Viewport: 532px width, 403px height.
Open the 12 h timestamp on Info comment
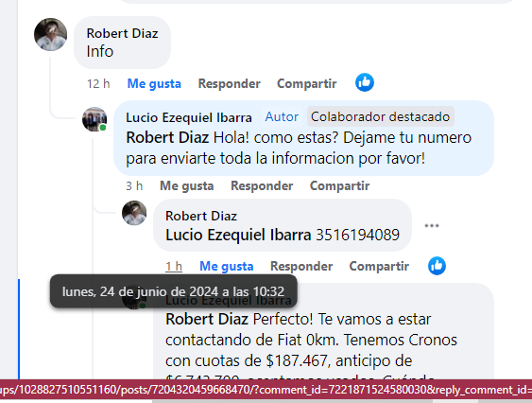click(98, 83)
